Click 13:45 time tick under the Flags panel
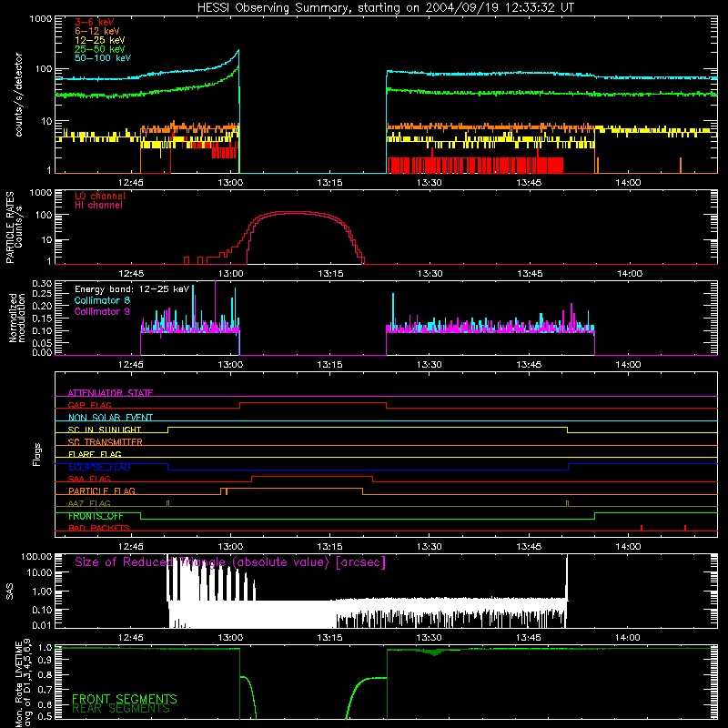This screenshot has height=728, width=728. 529,547
